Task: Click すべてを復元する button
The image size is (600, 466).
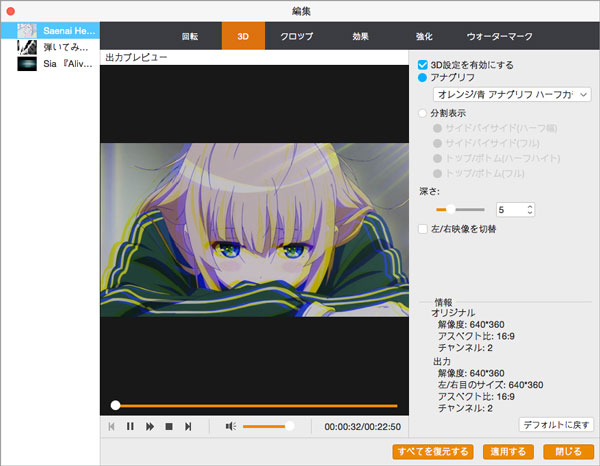Action: [433, 451]
